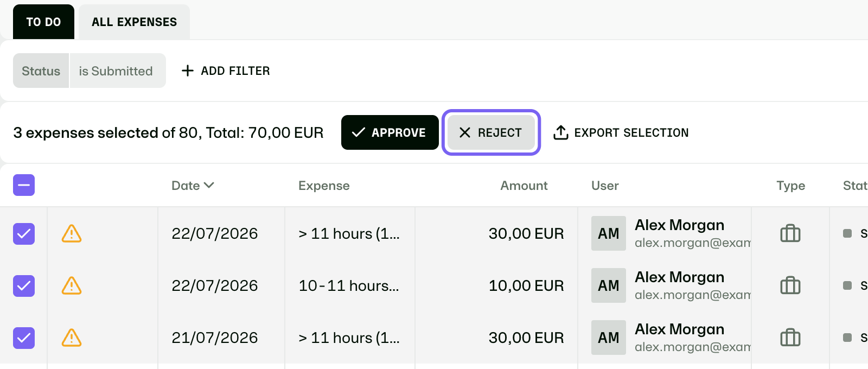Uncheck the 22/07/2026 30,00 EUR expense
This screenshot has width=868, height=369.
coord(24,234)
